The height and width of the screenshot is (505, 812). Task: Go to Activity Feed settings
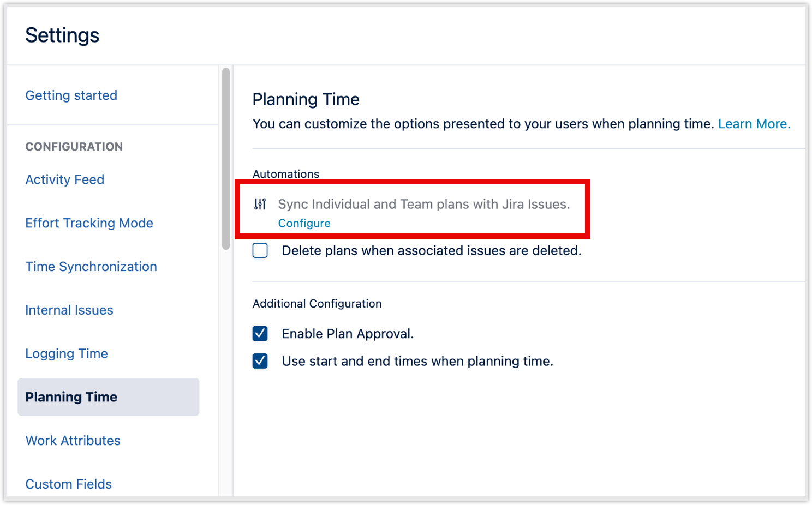pyautogui.click(x=64, y=179)
